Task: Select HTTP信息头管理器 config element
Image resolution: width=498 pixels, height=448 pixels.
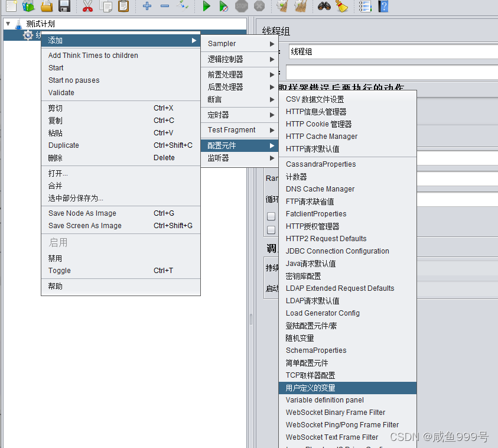Action: (x=347, y=112)
